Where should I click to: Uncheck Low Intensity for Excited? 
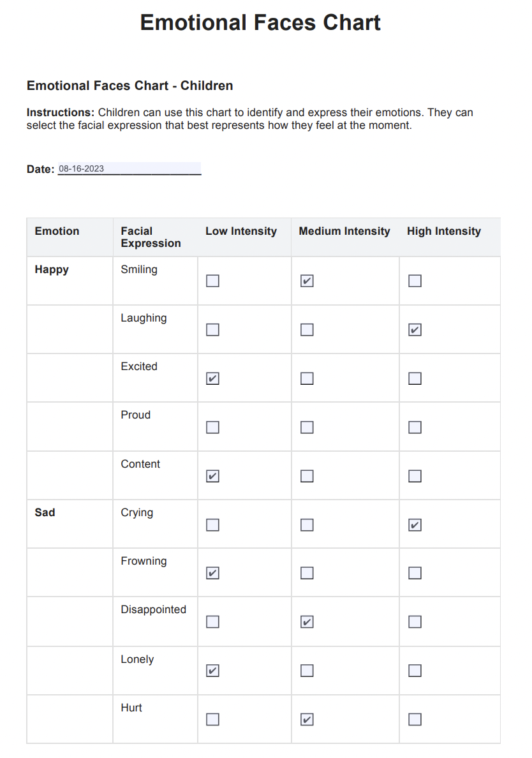pos(213,379)
